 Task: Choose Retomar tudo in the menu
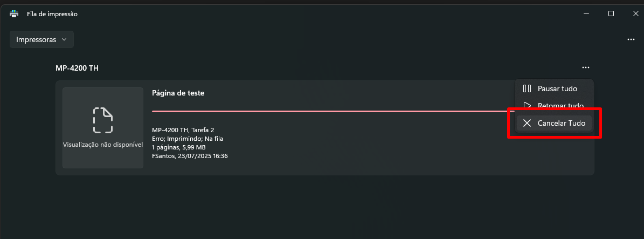click(554, 106)
